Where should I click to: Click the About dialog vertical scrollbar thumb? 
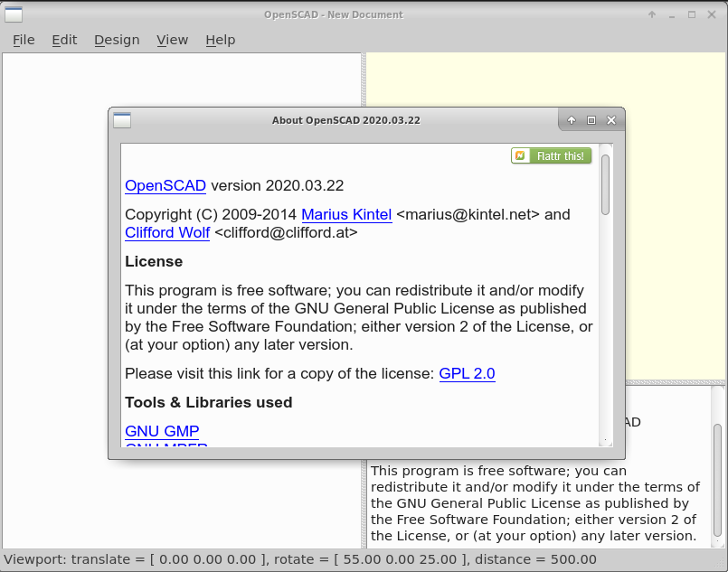pyautogui.click(x=605, y=184)
